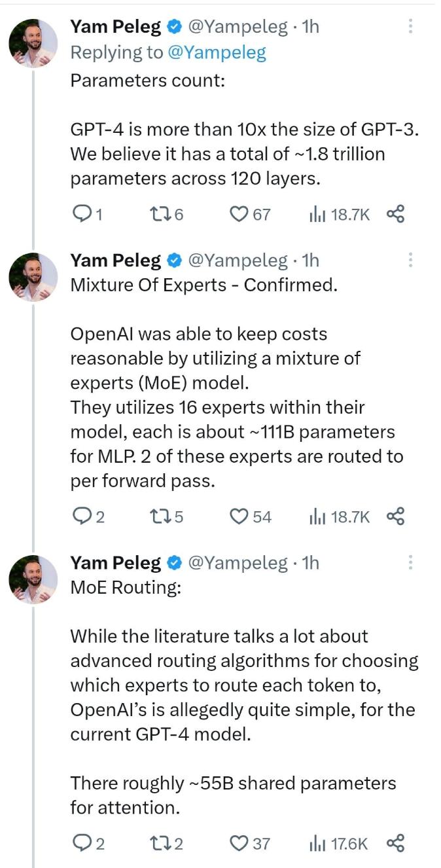
Task: Open Yam Peleg name on first tweet
Action: click(115, 26)
